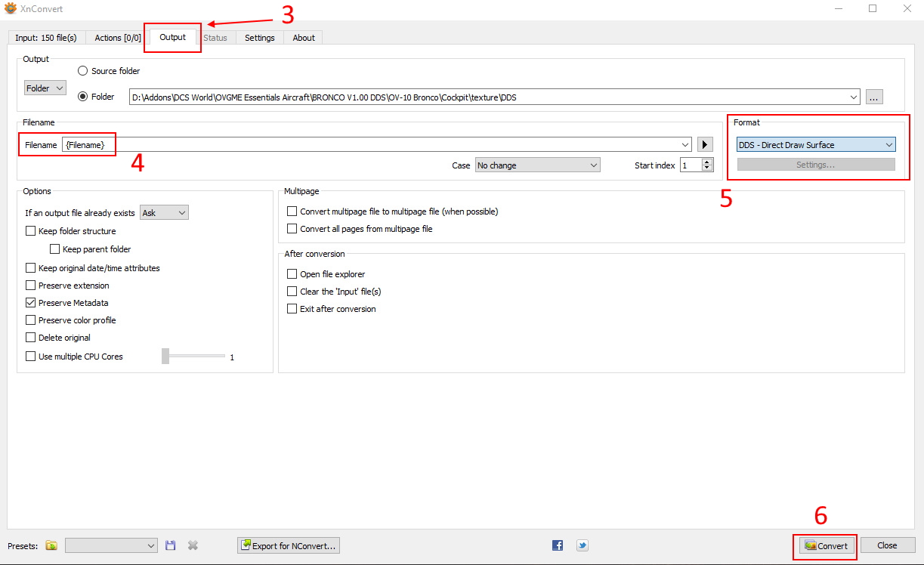Select Folder radio button

(82, 97)
